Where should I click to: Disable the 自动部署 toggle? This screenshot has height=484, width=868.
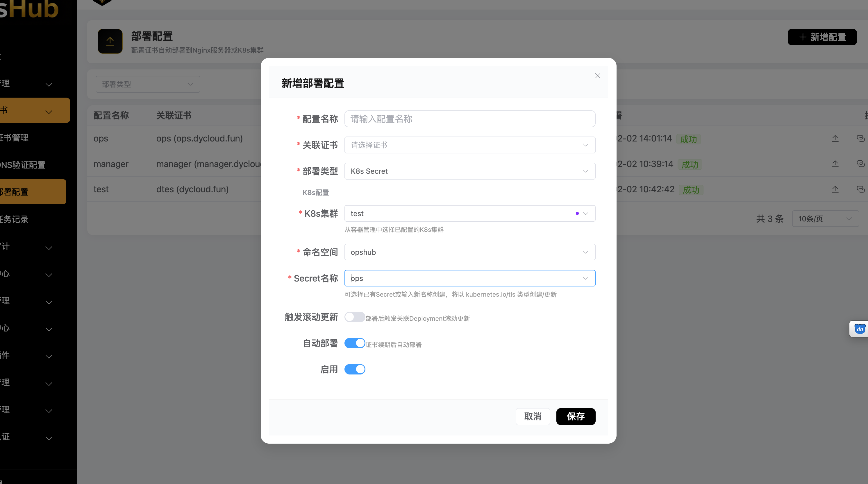[x=354, y=343]
